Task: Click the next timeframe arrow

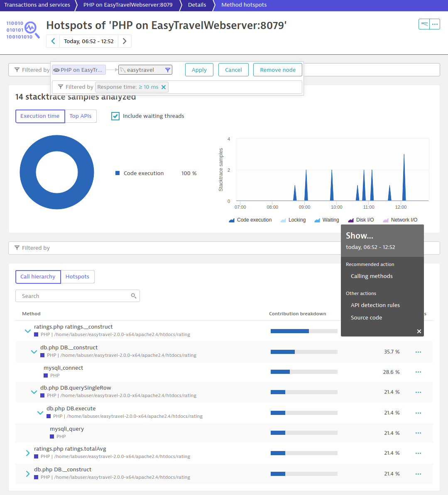Action: (125, 41)
